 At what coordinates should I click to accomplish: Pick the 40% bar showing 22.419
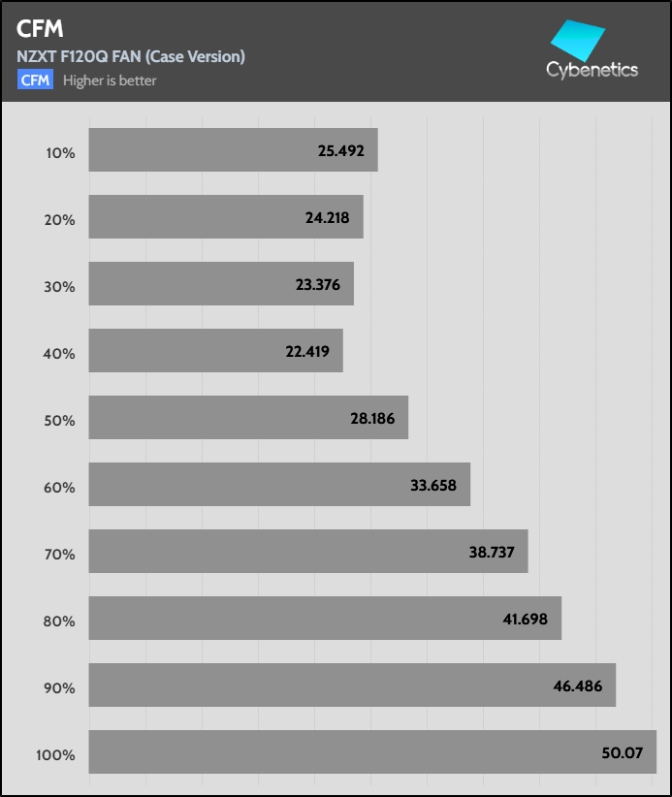point(215,351)
